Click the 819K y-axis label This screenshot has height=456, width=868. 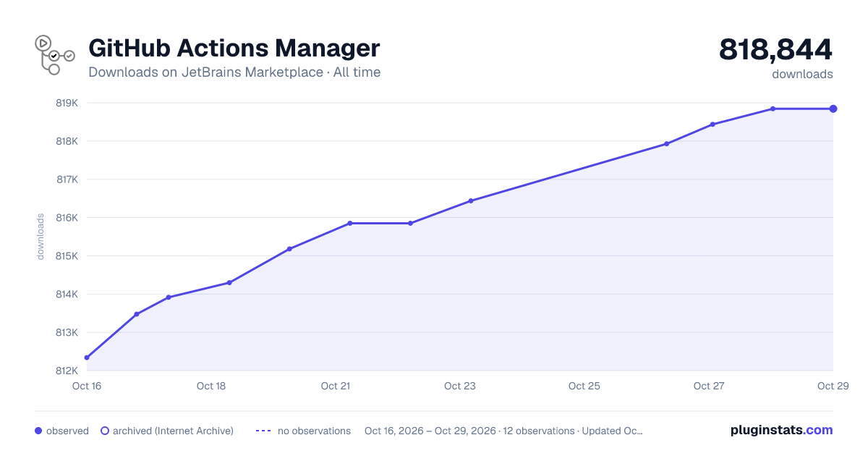[x=67, y=103]
